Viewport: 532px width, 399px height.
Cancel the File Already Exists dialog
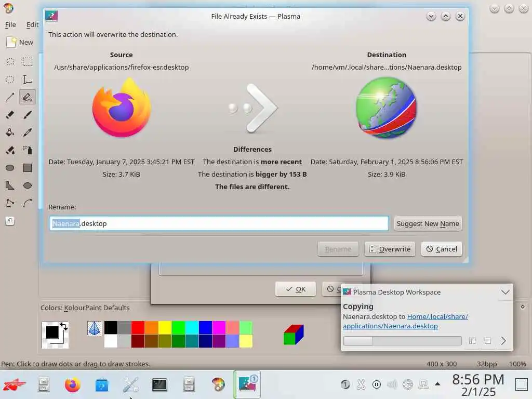pyautogui.click(x=442, y=249)
